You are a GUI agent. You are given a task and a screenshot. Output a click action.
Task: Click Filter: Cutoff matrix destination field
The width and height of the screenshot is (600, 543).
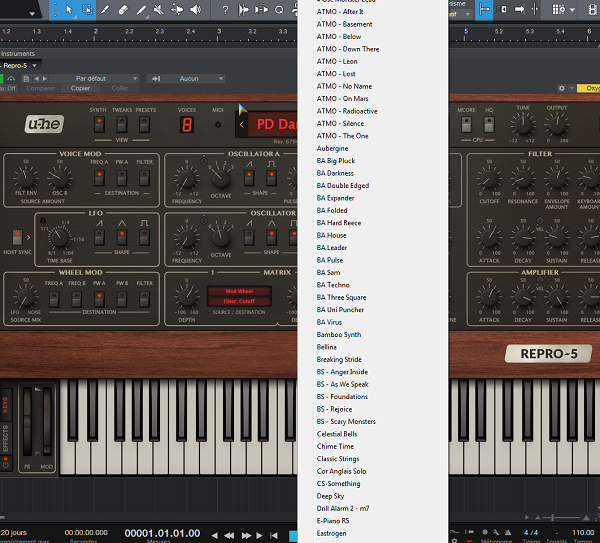pos(239,302)
